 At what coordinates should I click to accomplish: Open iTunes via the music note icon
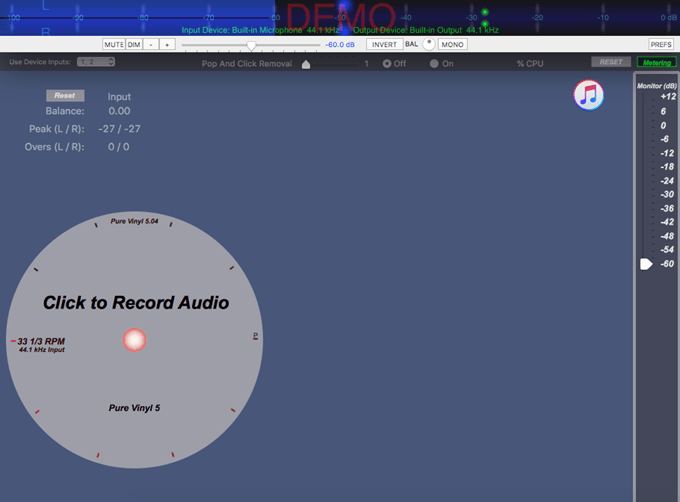pos(588,95)
